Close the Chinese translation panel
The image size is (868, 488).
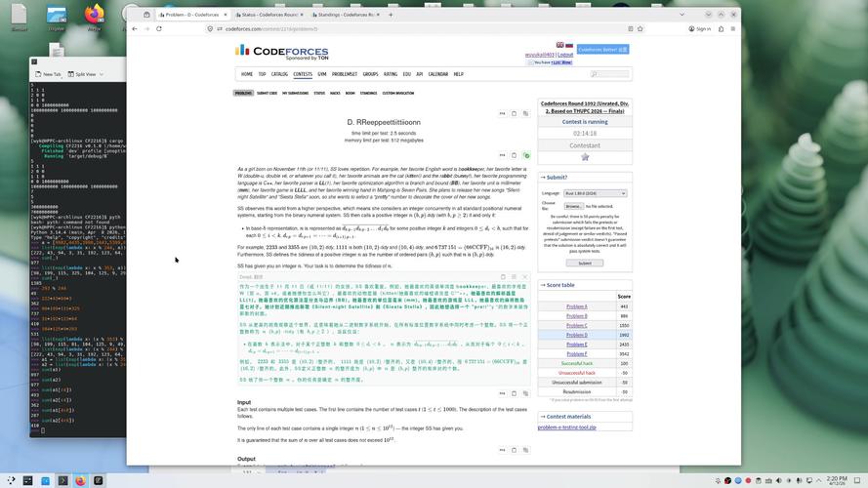tap(524, 276)
